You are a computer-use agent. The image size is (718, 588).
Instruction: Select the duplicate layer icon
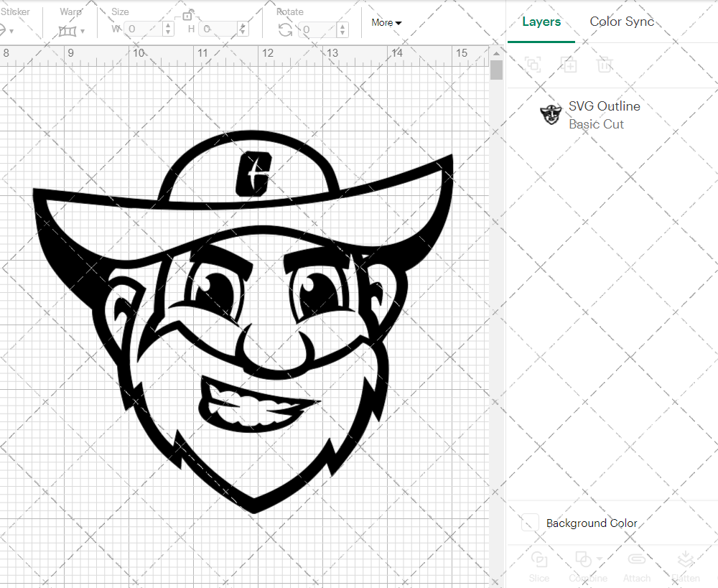pyautogui.click(x=533, y=65)
